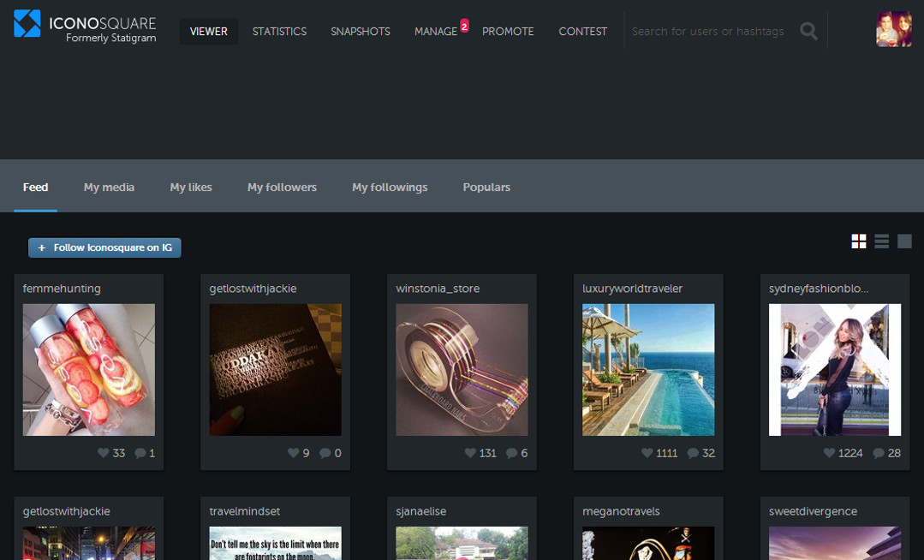
Task: Open the user profile avatar menu
Action: click(893, 29)
